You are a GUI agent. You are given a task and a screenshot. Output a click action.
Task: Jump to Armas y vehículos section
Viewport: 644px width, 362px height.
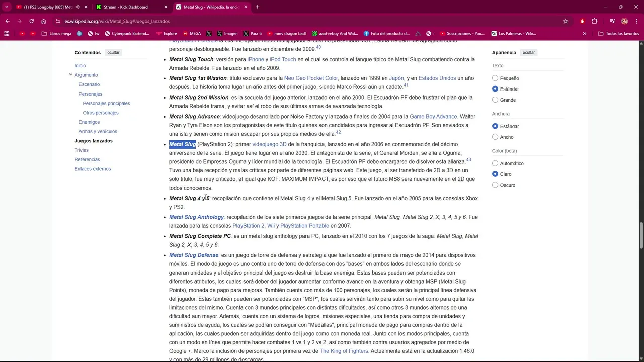[98, 132]
